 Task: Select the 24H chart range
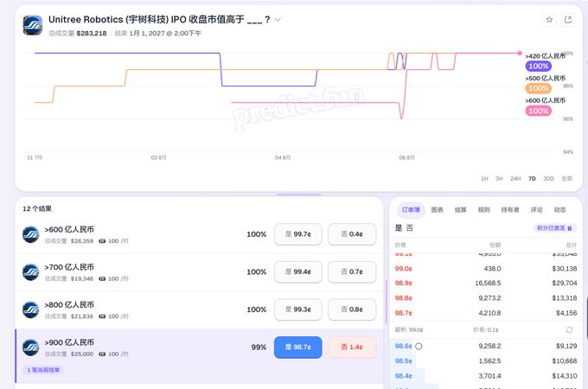(515, 178)
